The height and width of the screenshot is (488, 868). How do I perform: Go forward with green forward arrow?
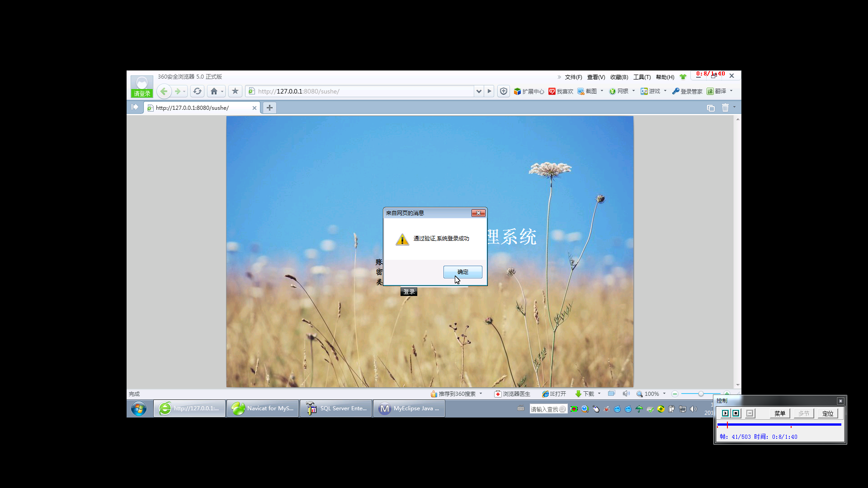pyautogui.click(x=178, y=91)
